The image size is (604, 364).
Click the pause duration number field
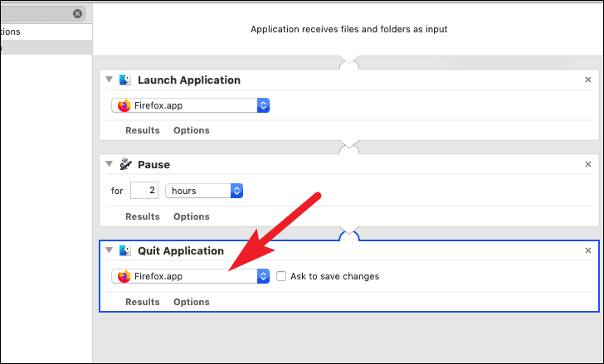[x=144, y=191]
